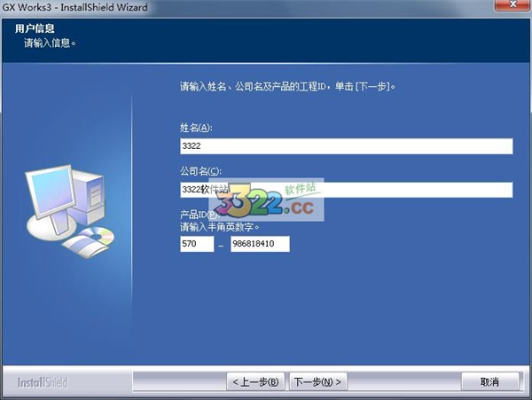The width and height of the screenshot is (532, 400).
Task: Focus the 姓名(A) name input field
Action: point(347,146)
